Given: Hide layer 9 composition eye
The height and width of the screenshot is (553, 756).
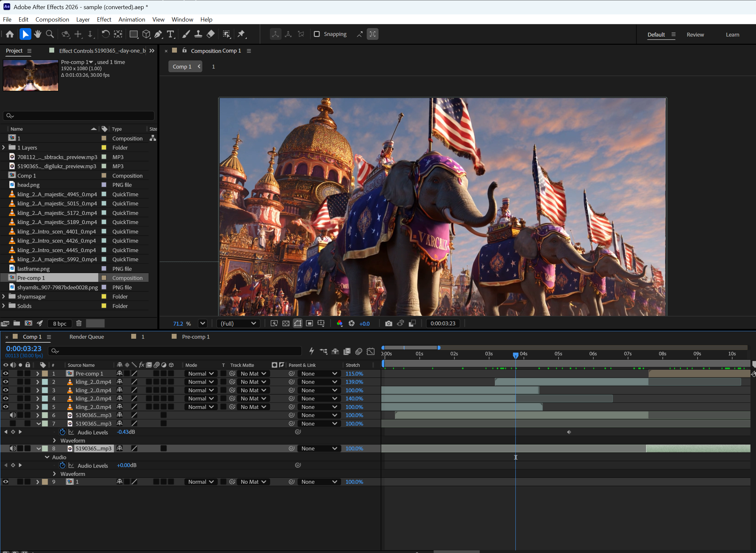Looking at the screenshot, I should tap(6, 482).
